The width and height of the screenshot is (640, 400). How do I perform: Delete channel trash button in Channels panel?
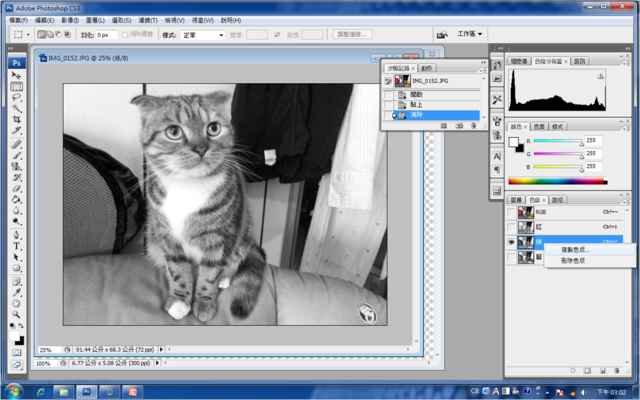tap(617, 371)
